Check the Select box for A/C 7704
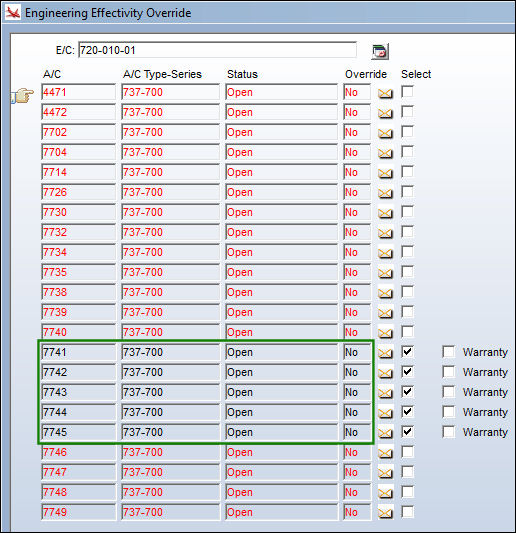The width and height of the screenshot is (516, 533). coord(407,152)
